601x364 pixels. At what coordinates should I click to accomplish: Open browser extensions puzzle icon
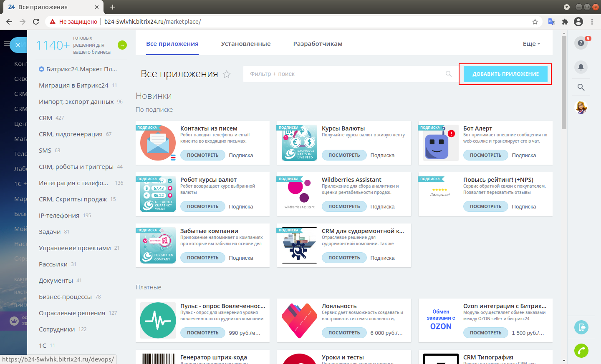[565, 22]
